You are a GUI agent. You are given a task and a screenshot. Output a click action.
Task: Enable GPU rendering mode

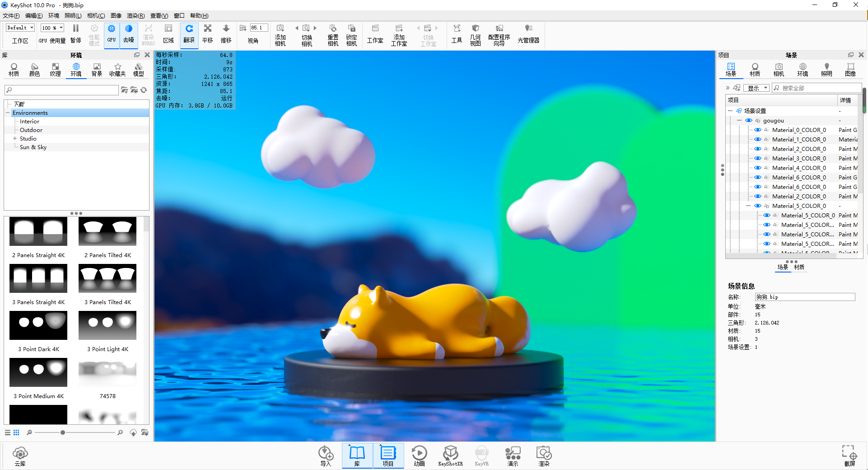pyautogui.click(x=111, y=34)
